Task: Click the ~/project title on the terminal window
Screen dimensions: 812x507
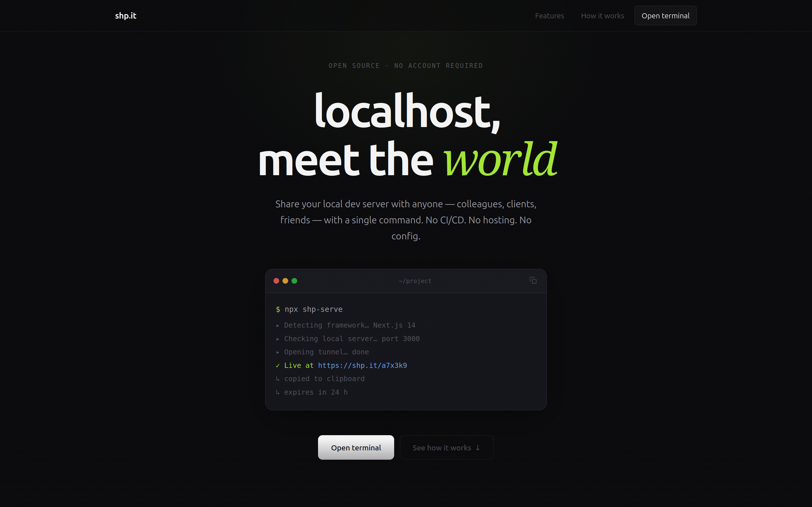Action: [415, 281]
